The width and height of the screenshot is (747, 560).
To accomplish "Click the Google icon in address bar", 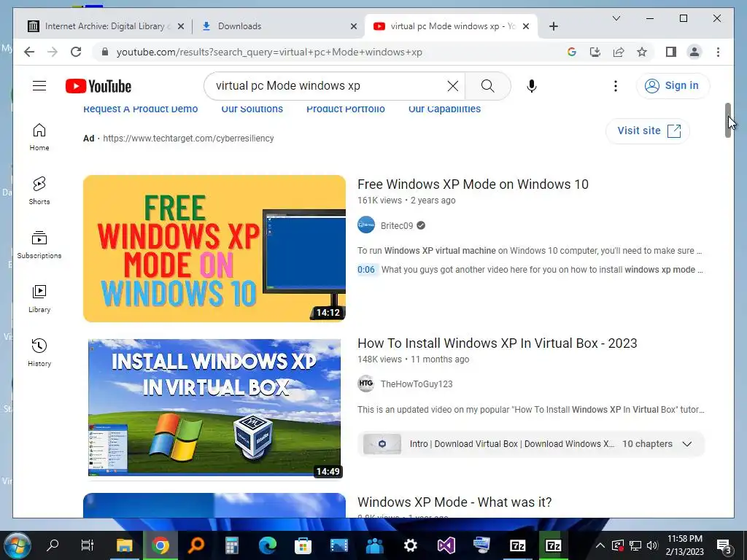I will tap(572, 52).
